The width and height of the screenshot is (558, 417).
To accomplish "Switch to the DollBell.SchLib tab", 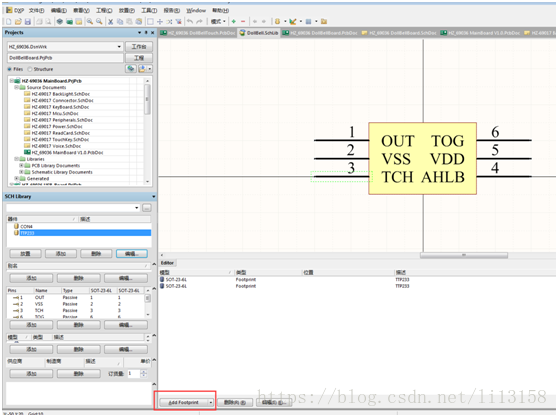I will click(x=259, y=33).
